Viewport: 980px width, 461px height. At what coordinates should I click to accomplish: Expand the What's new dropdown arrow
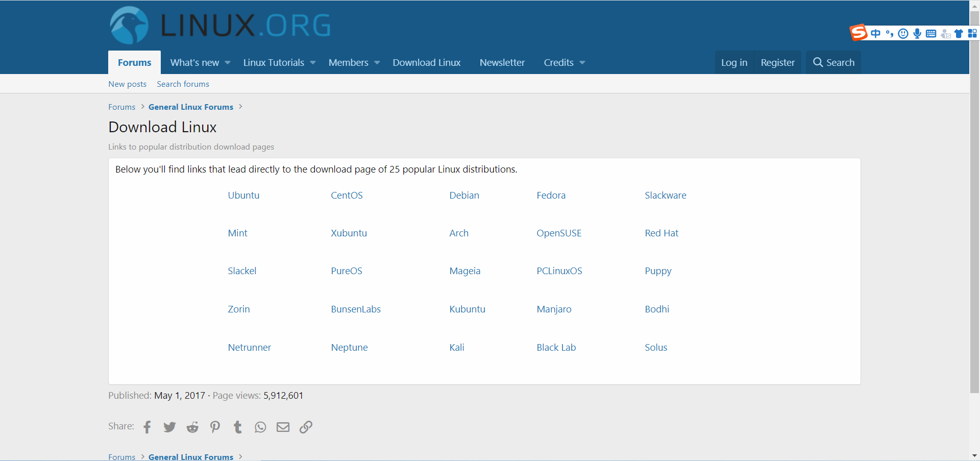pos(228,63)
